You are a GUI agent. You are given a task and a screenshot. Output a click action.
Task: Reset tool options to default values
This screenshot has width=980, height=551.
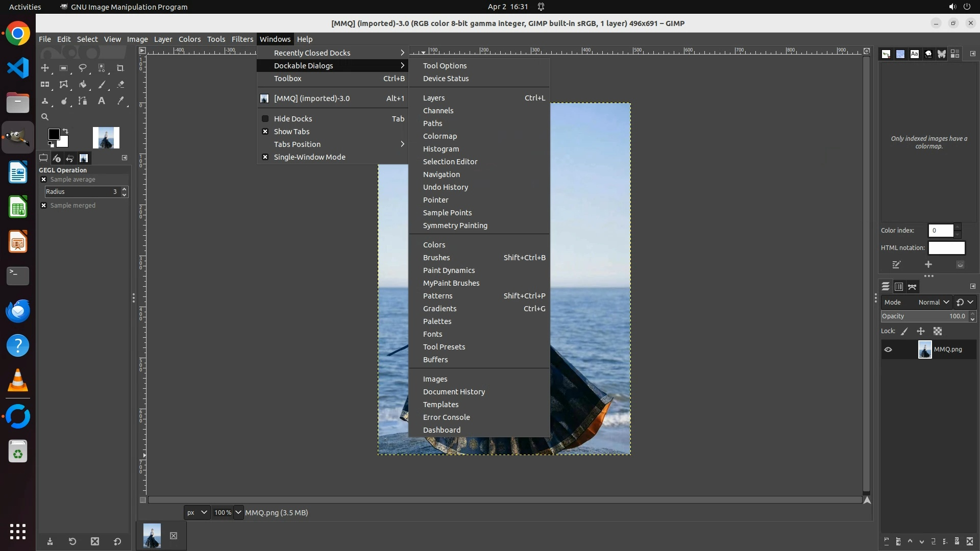point(117,542)
